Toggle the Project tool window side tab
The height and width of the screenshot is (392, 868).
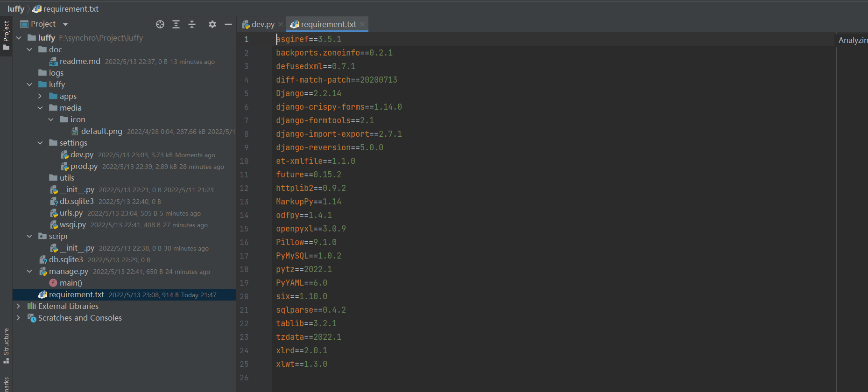(x=6, y=36)
